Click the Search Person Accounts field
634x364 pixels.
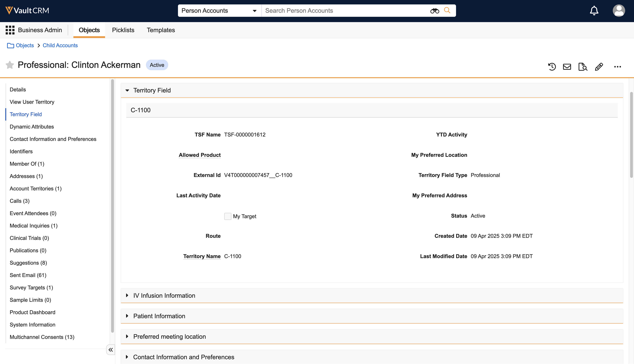coord(345,11)
